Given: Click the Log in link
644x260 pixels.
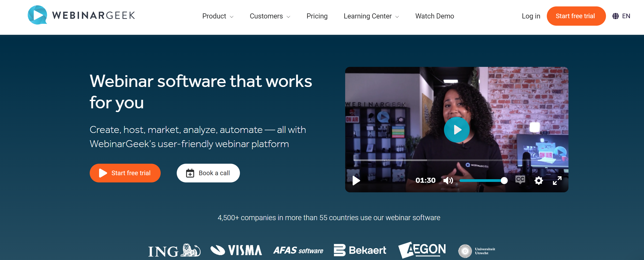Looking at the screenshot, I should pos(531,16).
